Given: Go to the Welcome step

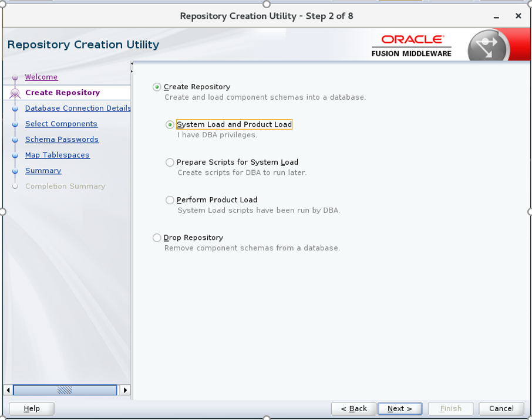Looking at the screenshot, I should [41, 77].
